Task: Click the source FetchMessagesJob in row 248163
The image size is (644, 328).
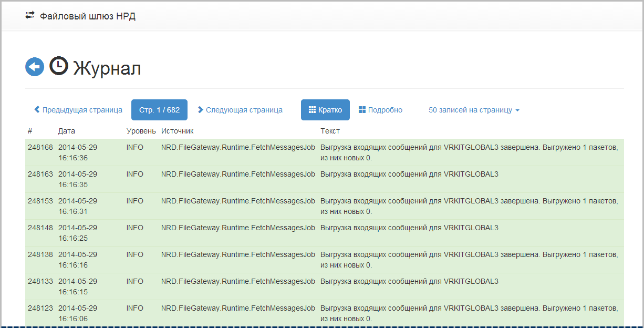Action: point(238,174)
